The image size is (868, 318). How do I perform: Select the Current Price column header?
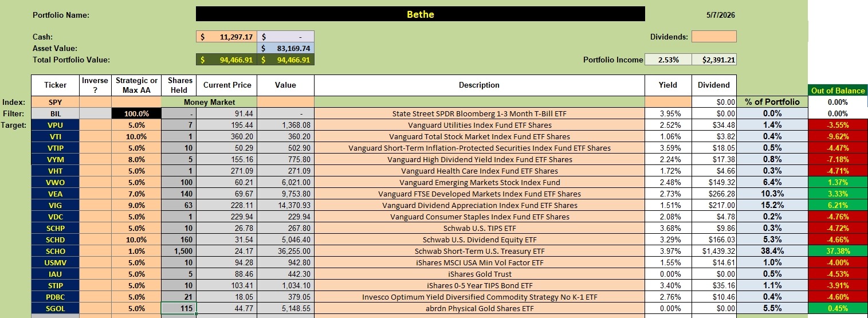pos(227,85)
